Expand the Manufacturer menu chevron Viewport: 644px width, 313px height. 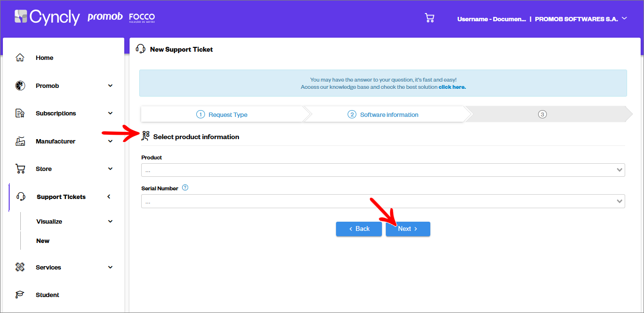click(x=110, y=142)
